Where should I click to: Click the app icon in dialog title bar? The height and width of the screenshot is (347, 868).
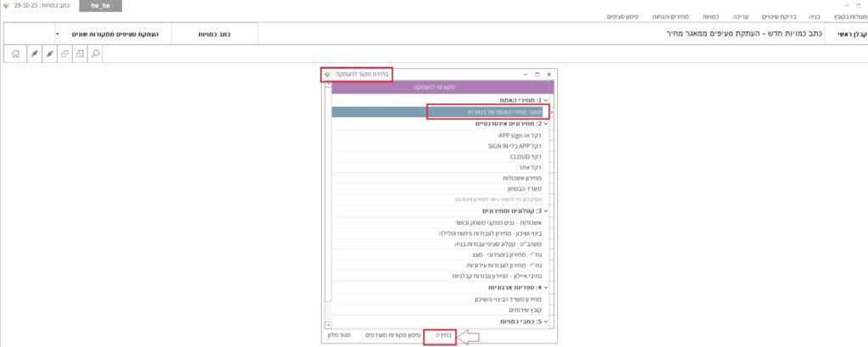[327, 74]
